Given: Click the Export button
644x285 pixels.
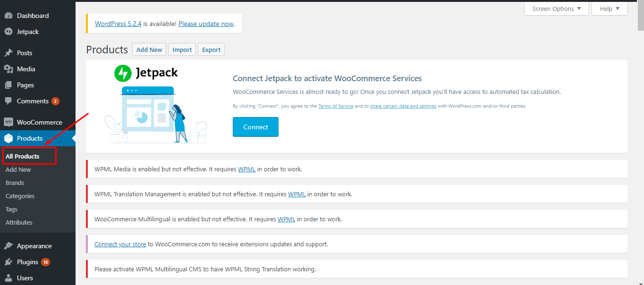Looking at the screenshot, I should point(212,50).
